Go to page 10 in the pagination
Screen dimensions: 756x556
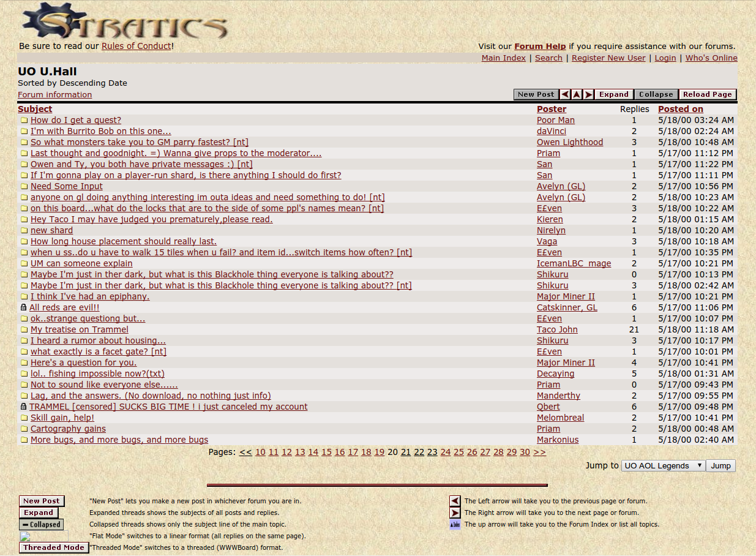pos(260,452)
